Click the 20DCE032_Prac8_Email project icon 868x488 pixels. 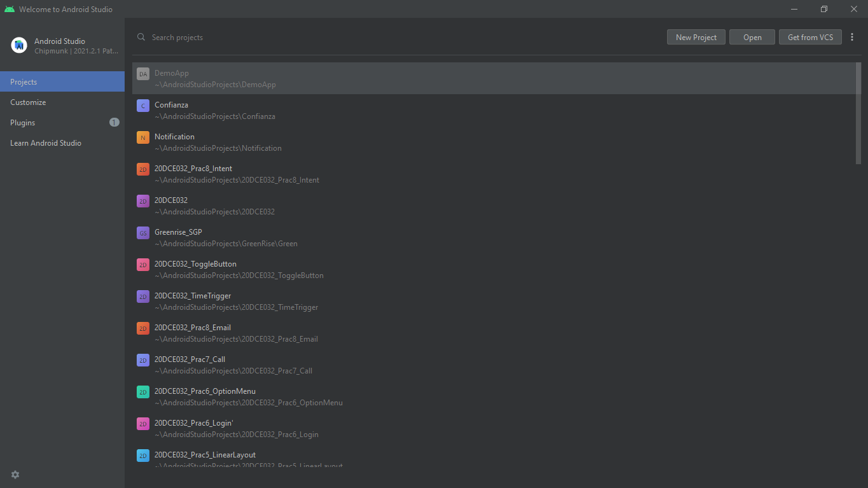click(x=143, y=328)
